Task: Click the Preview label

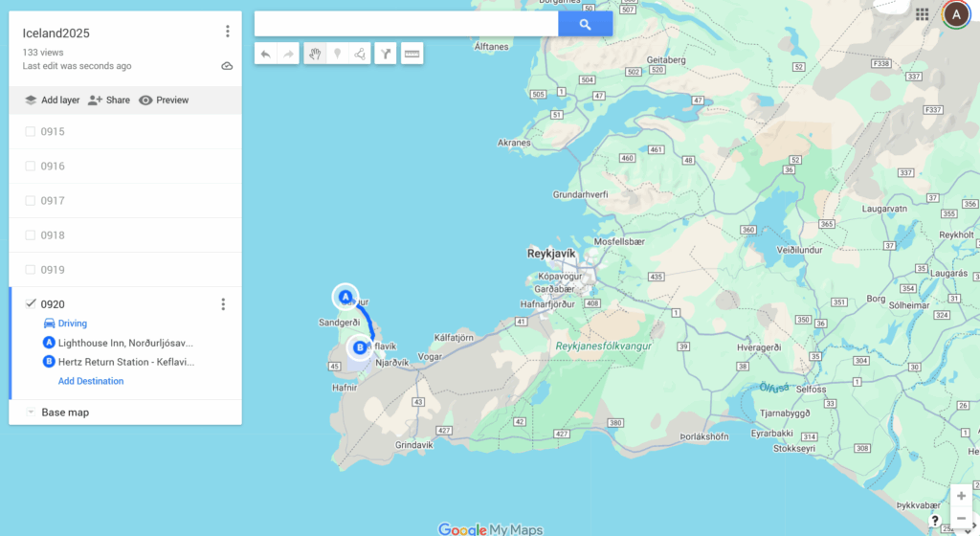Action: coord(172,100)
